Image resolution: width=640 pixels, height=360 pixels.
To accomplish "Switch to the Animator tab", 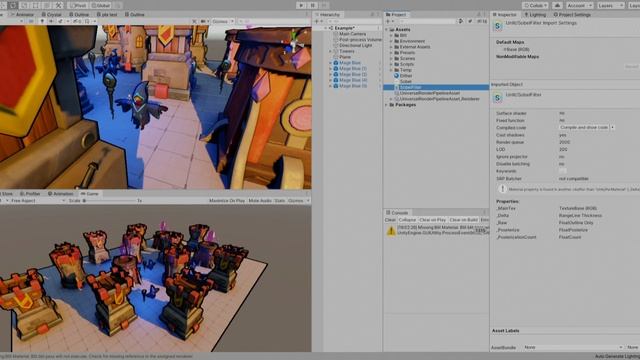I will click(x=22, y=15).
